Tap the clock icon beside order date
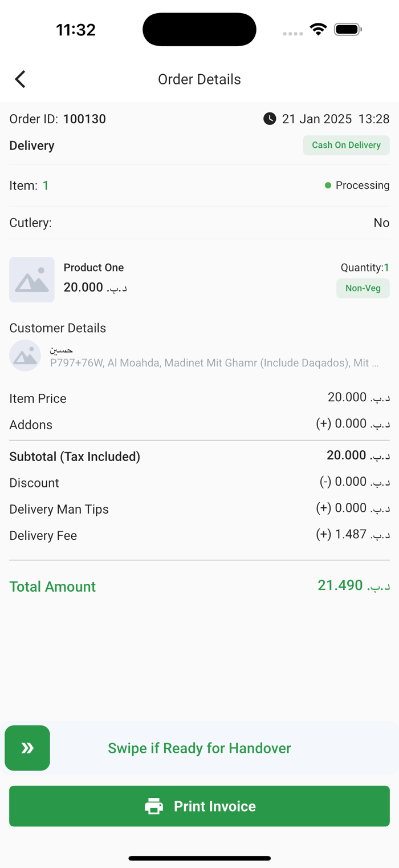Screen dimensions: 399x868 point(270,119)
